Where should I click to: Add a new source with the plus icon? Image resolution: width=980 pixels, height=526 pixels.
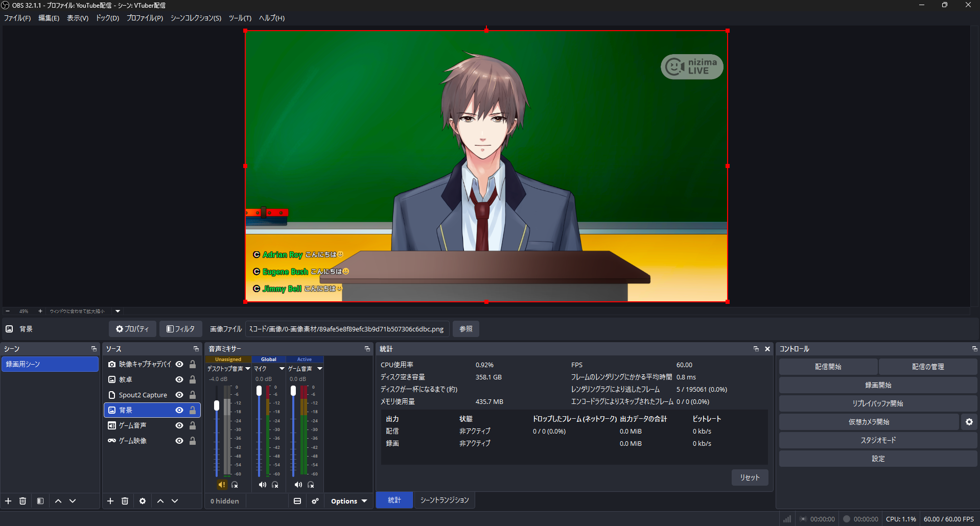[110, 501]
